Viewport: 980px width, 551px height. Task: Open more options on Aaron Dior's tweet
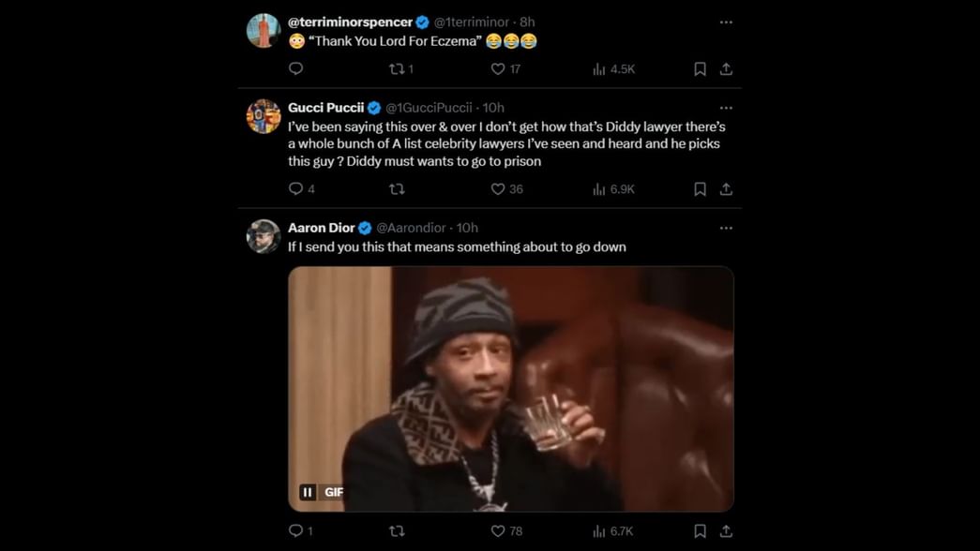pyautogui.click(x=726, y=227)
